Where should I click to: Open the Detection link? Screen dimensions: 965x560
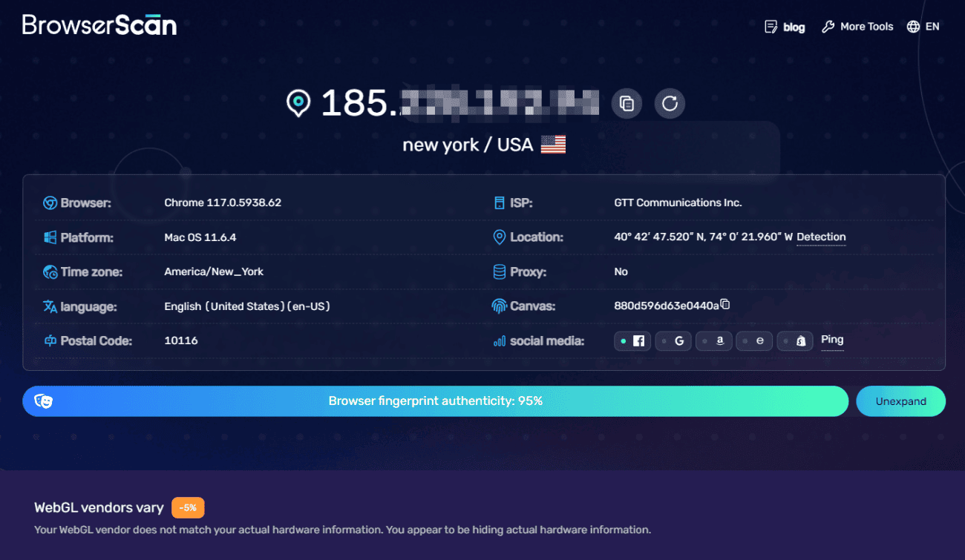point(821,237)
